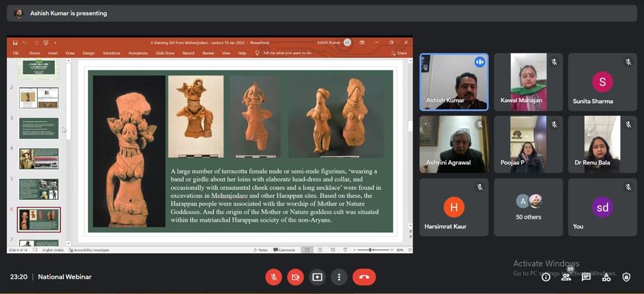Open Meet more options three-dot menu
Image resolution: width=644 pixels, height=294 pixels.
click(x=339, y=277)
